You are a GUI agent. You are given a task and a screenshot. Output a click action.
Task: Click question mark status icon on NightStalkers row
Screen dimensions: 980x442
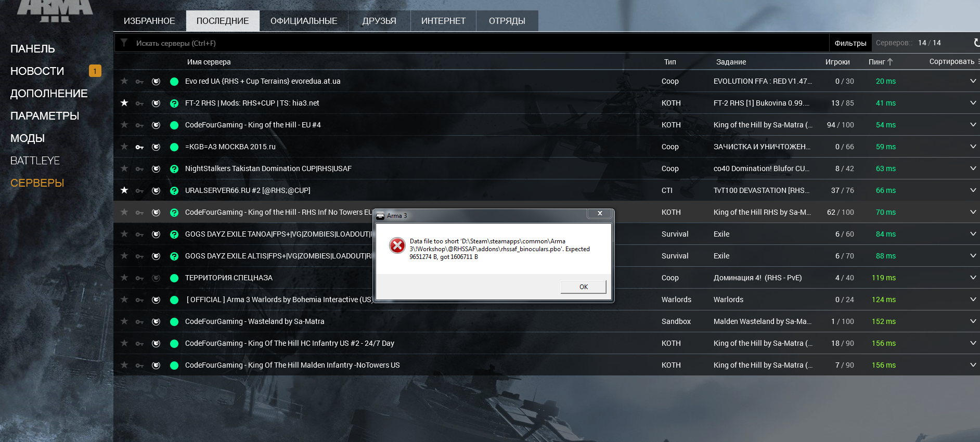[x=174, y=169]
